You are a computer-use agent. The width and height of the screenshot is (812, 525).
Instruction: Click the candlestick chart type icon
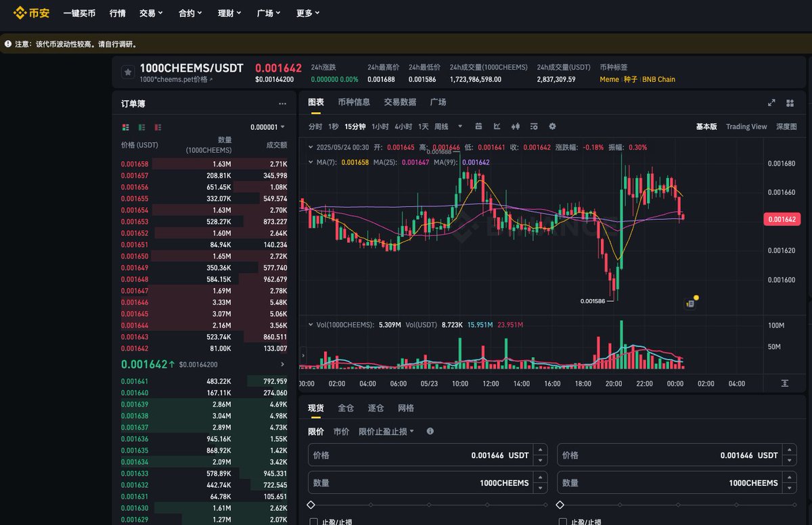516,127
